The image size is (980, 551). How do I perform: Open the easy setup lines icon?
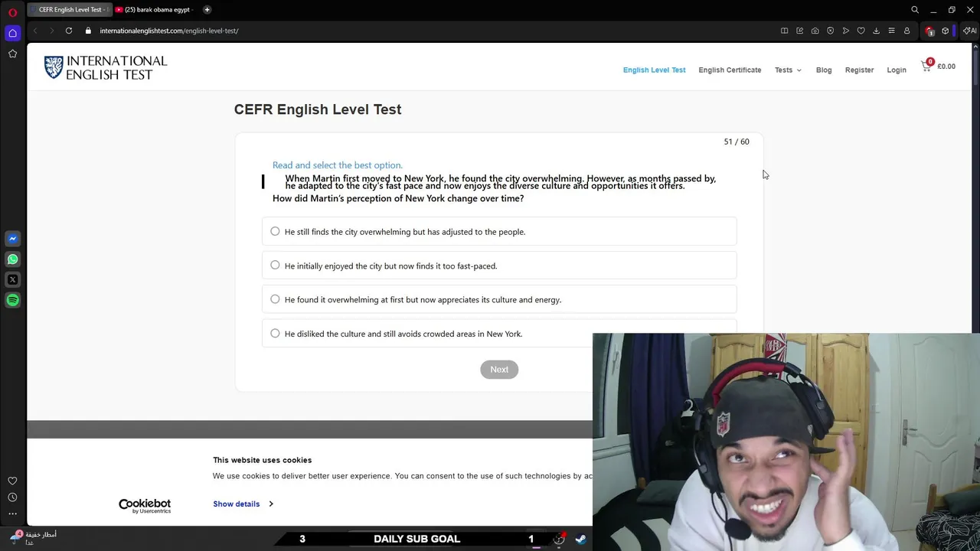tap(891, 31)
